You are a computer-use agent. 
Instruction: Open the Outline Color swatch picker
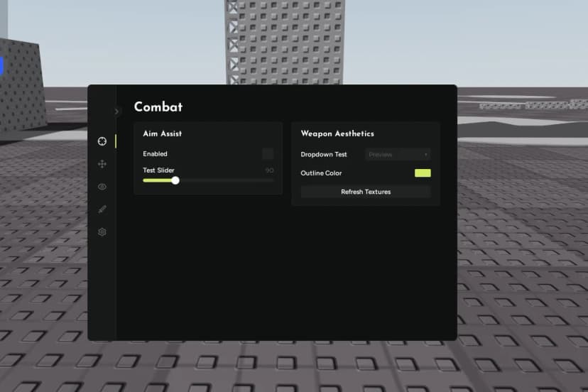click(423, 173)
